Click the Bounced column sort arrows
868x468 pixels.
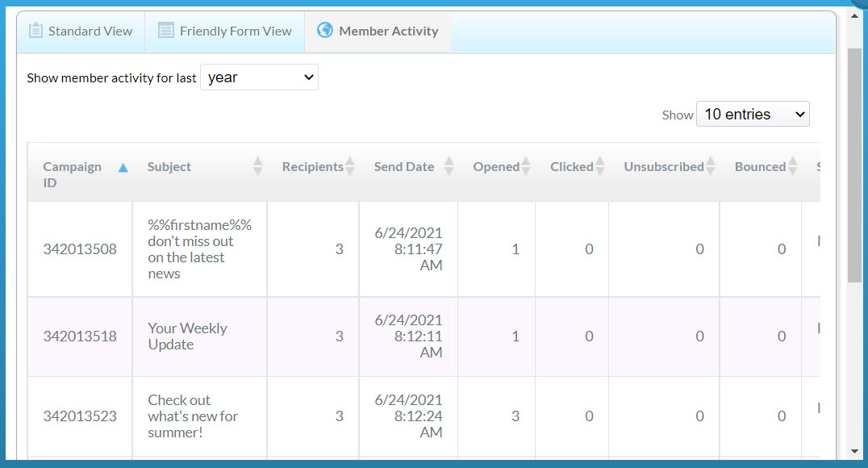(x=793, y=167)
